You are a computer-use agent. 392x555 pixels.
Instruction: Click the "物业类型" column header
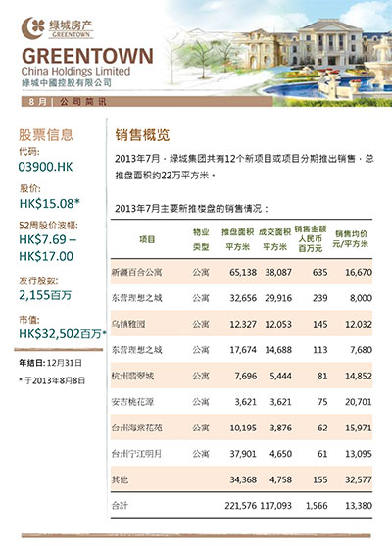click(201, 239)
